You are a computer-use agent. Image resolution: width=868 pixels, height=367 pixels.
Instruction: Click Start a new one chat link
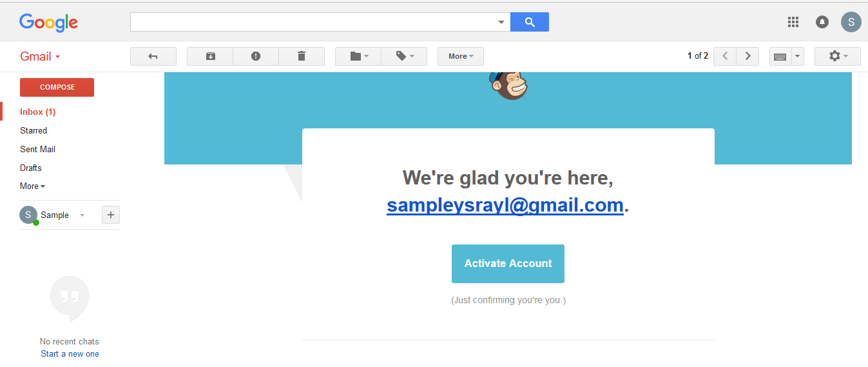tap(70, 353)
